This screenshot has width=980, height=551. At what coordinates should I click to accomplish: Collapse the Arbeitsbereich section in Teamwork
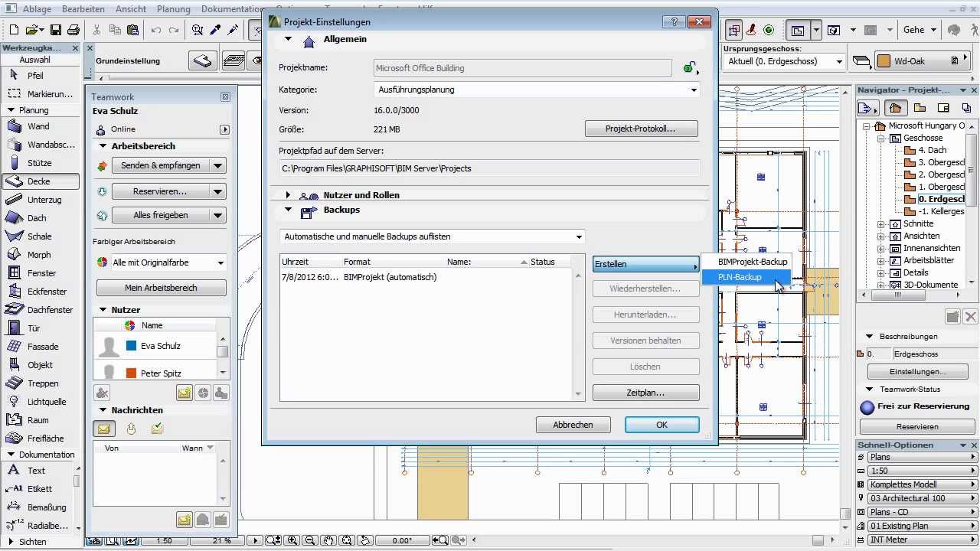[x=103, y=146]
